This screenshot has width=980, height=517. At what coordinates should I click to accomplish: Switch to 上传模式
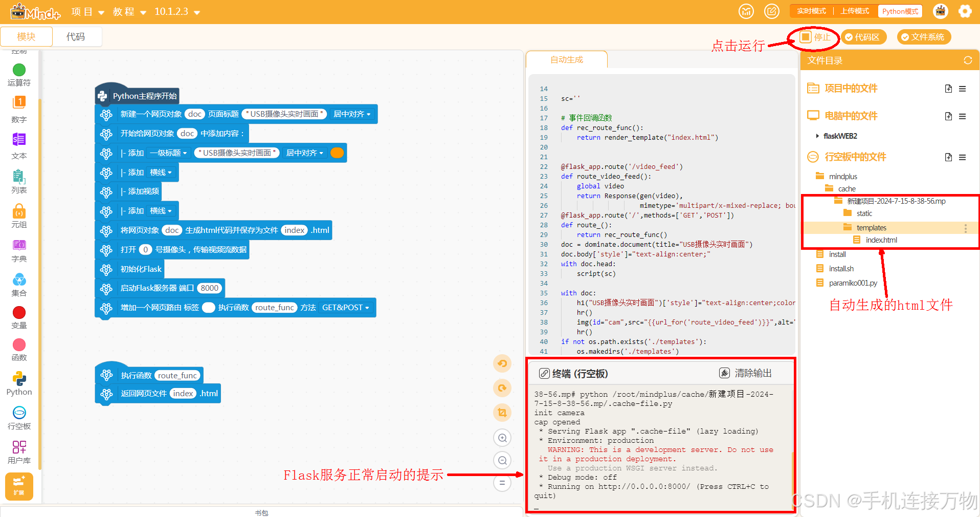coord(855,11)
